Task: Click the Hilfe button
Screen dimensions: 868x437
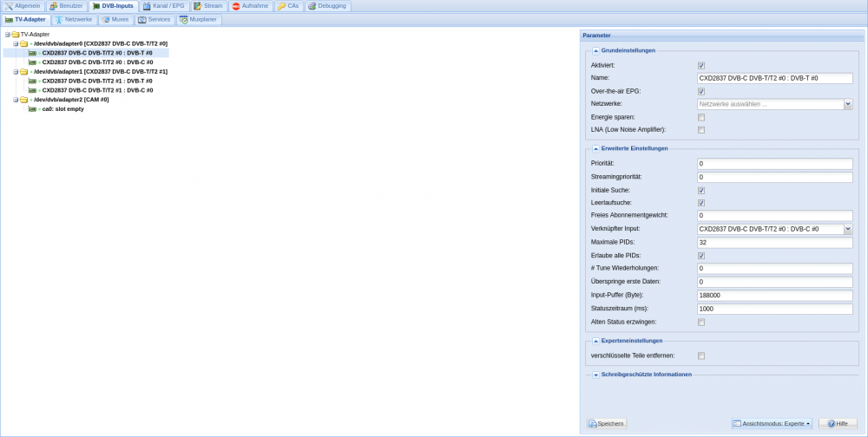Action: [x=838, y=424]
